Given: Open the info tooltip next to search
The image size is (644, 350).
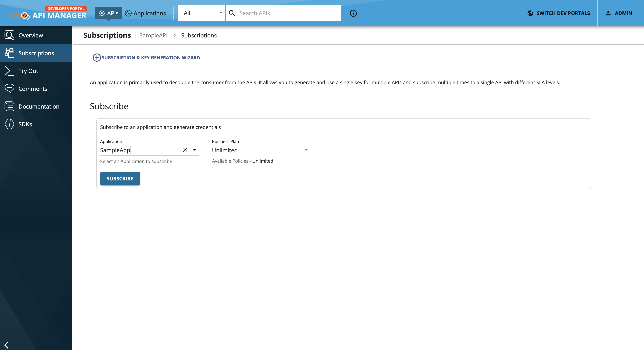Looking at the screenshot, I should [353, 13].
